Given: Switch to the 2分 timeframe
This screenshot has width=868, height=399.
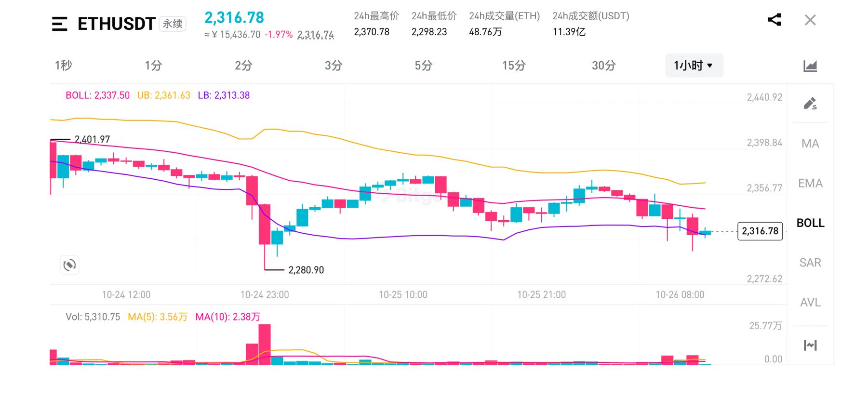Looking at the screenshot, I should click(243, 65).
